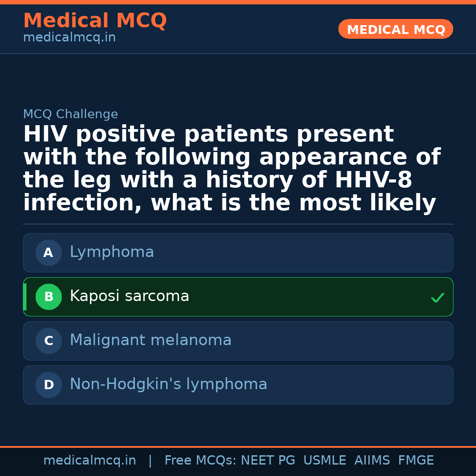Click the MCQ Challenge label
476x476 pixels.
71,115
